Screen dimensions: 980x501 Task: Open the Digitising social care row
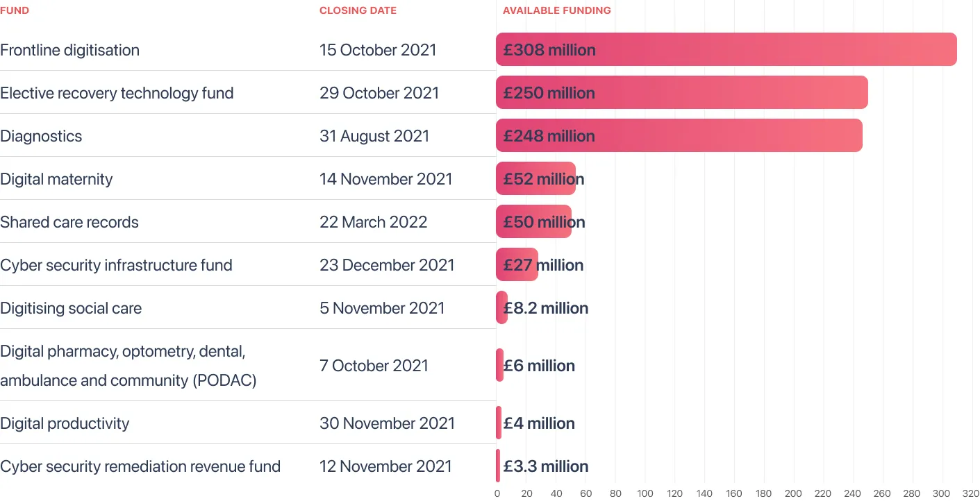click(248, 308)
